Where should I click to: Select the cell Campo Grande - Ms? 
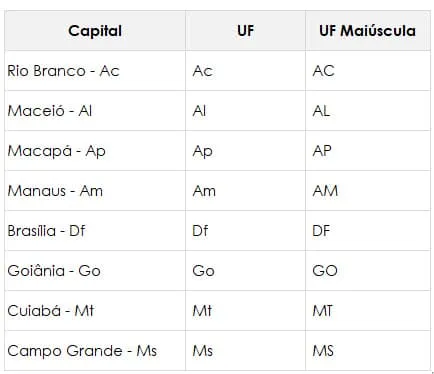pyautogui.click(x=95, y=351)
